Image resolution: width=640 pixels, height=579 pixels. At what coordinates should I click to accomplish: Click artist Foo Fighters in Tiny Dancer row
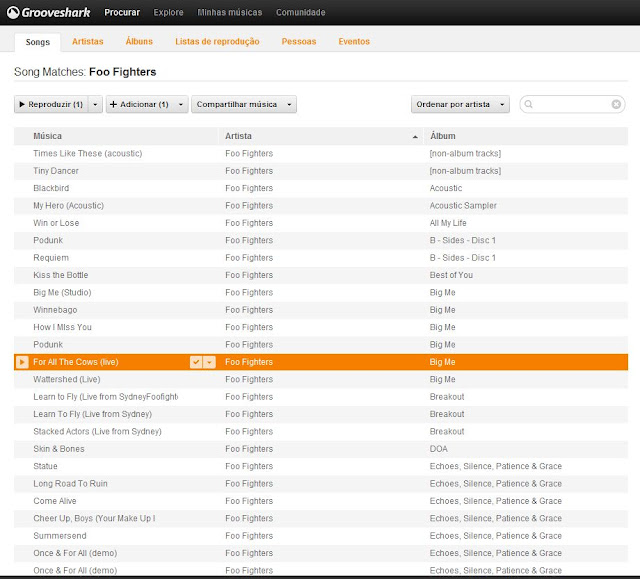pyautogui.click(x=249, y=171)
